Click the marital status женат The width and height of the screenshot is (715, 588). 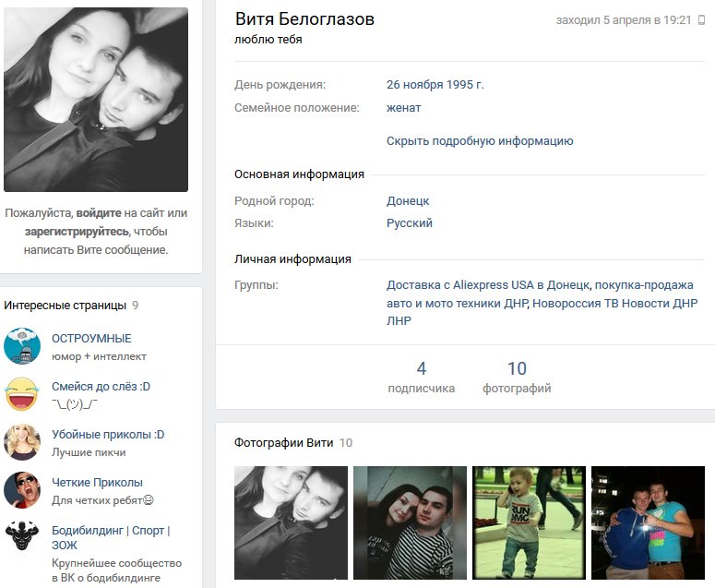pos(403,108)
